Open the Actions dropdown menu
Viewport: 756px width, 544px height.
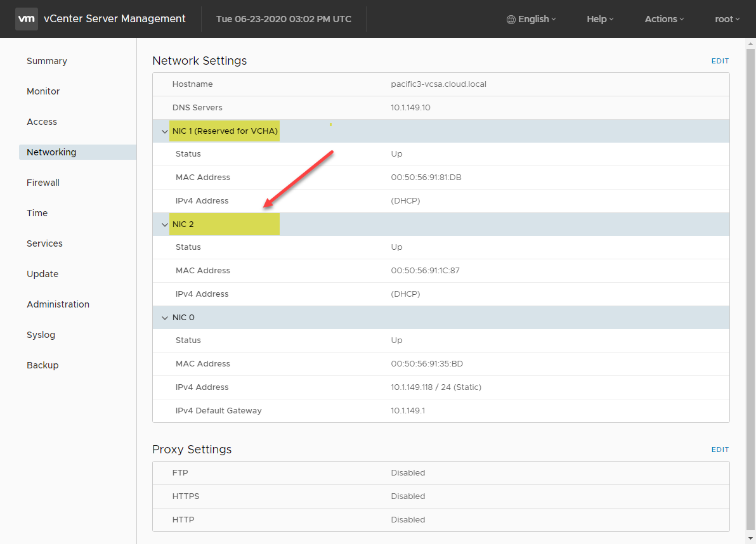(x=665, y=19)
